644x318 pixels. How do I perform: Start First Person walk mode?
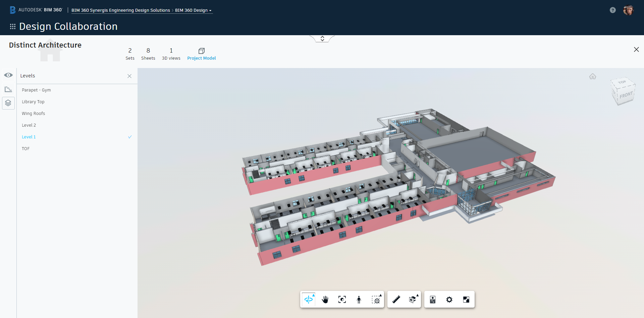point(359,300)
